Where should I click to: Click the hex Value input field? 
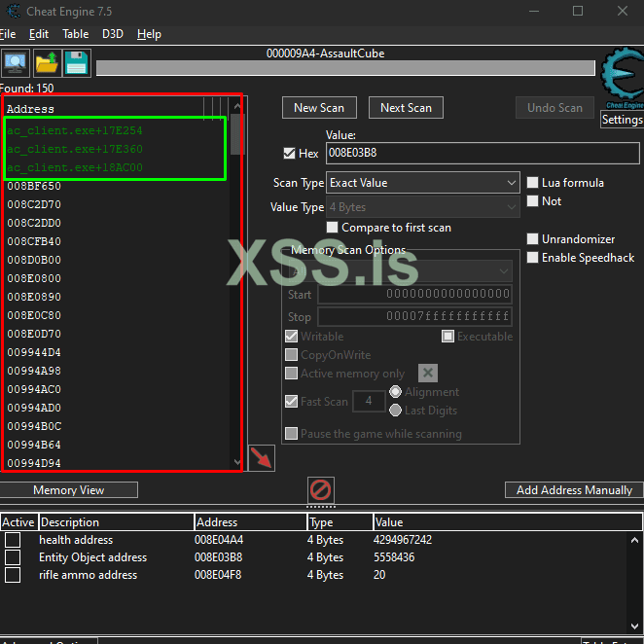[x=483, y=153]
